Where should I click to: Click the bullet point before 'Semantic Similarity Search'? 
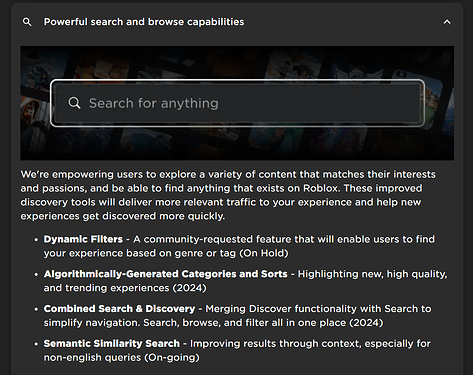pyautogui.click(x=36, y=344)
